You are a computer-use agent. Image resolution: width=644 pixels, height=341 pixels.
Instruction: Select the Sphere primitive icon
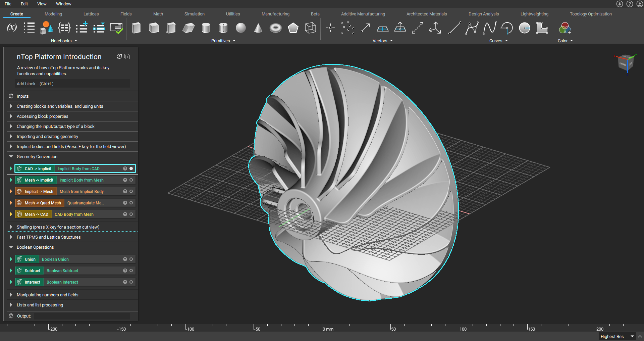pos(240,28)
